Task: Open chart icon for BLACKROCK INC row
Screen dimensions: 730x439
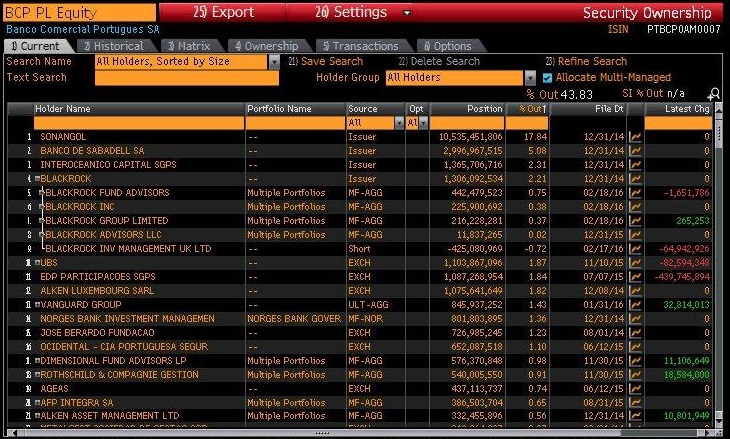Action: [x=635, y=207]
